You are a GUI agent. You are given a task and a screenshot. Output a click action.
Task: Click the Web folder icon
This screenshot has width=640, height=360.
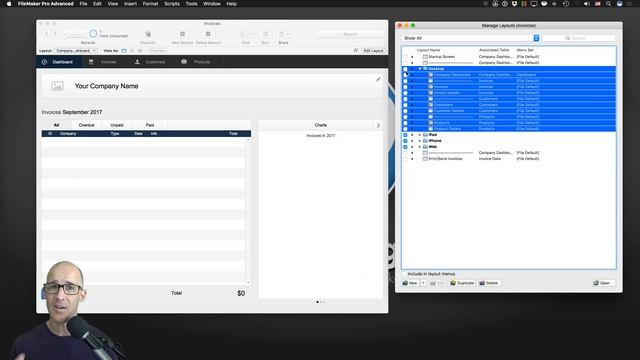pyautogui.click(x=425, y=147)
